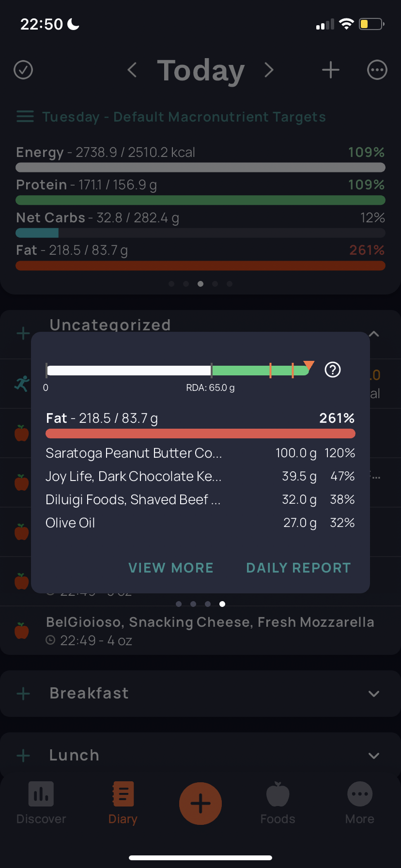The height and width of the screenshot is (868, 401).
Task: Tap the plus icon in top header
Action: pyautogui.click(x=331, y=70)
